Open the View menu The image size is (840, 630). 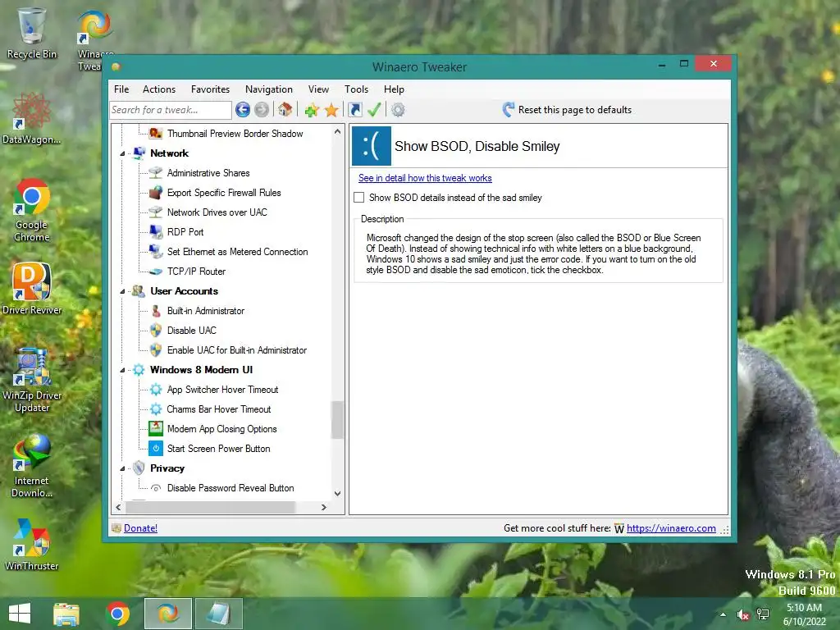pos(318,89)
